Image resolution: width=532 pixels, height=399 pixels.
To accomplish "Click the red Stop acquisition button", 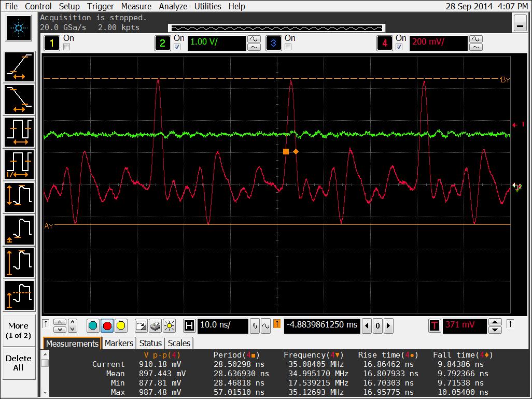I will (x=107, y=325).
